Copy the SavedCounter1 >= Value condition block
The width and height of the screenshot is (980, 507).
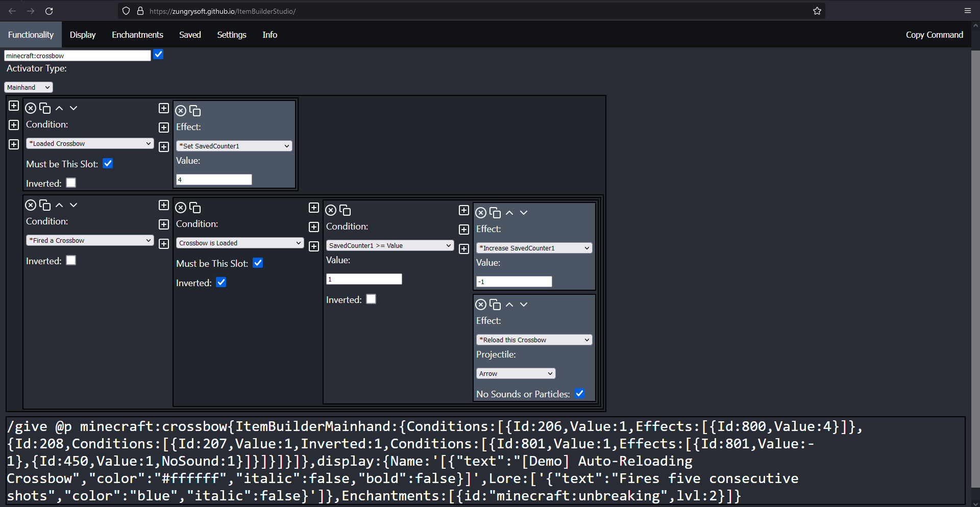coord(345,210)
